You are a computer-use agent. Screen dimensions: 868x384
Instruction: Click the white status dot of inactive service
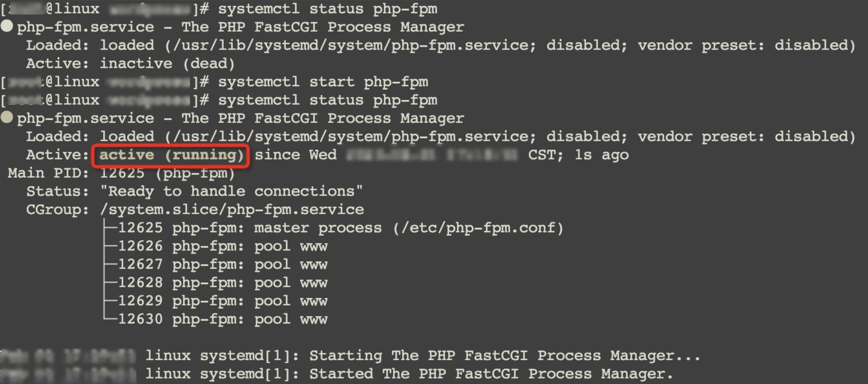click(x=7, y=26)
